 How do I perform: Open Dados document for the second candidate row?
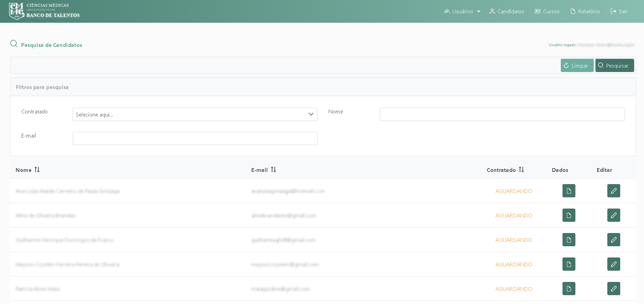point(569,215)
